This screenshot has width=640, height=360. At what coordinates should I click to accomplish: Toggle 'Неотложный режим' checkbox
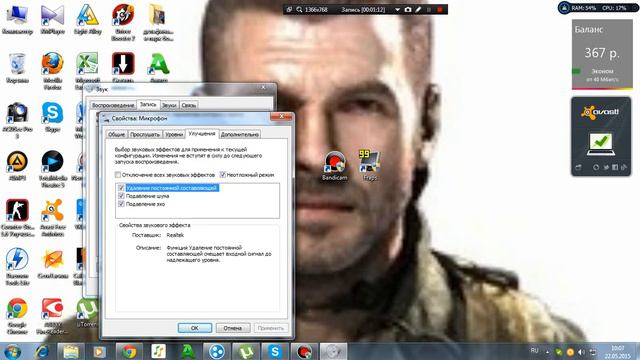[223, 175]
